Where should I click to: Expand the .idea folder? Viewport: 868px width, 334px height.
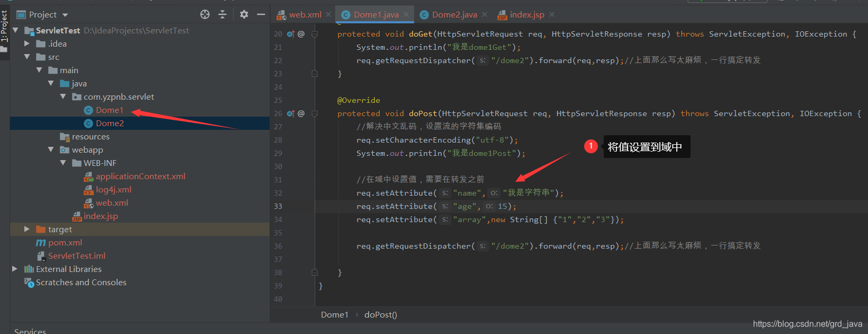[27, 43]
